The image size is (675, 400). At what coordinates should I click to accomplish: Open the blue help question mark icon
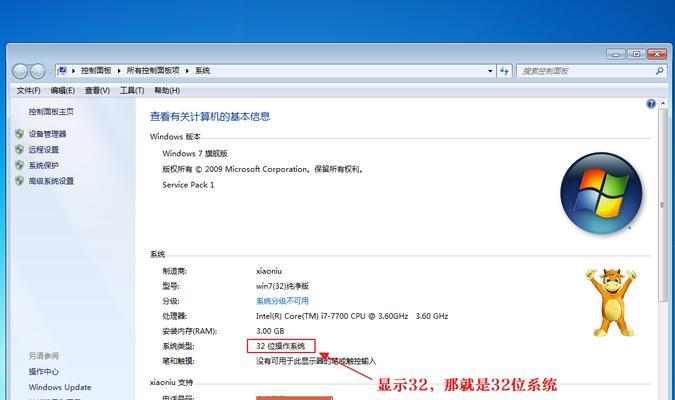click(651, 103)
